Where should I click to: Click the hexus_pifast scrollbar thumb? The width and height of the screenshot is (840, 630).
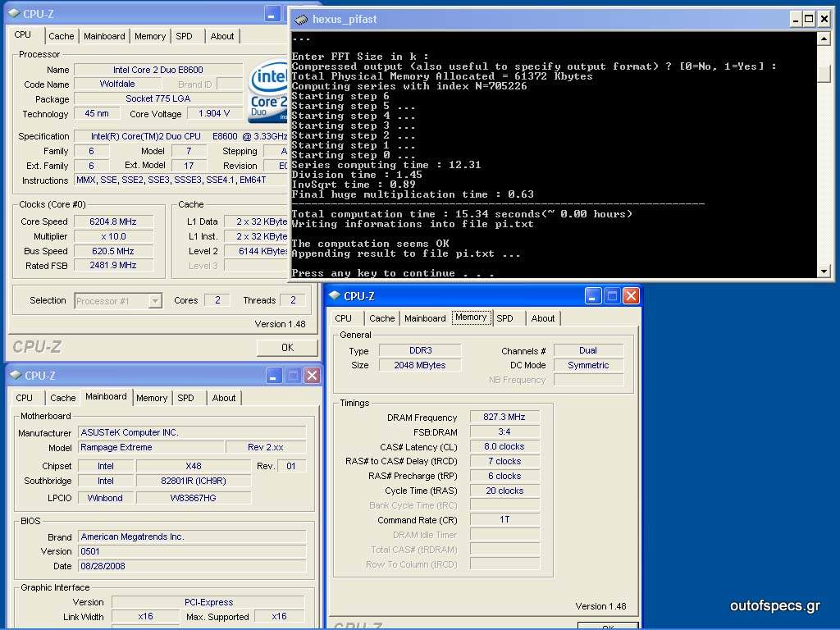click(824, 73)
